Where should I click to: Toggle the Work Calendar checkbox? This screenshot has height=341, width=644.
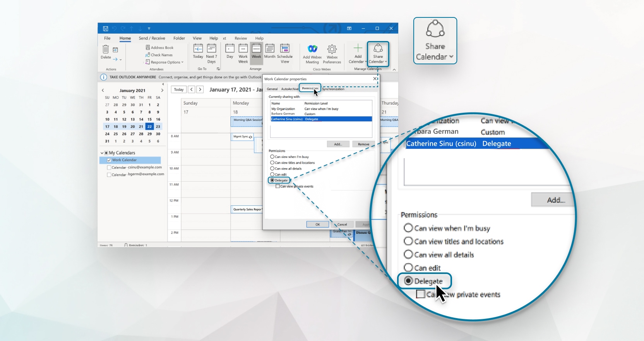point(109,160)
